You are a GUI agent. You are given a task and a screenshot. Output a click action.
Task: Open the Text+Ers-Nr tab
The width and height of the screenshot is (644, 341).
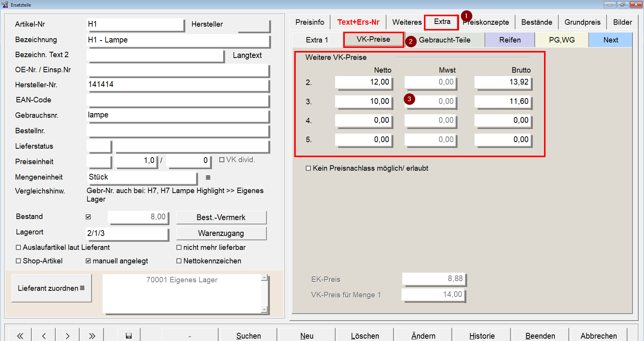pos(358,22)
